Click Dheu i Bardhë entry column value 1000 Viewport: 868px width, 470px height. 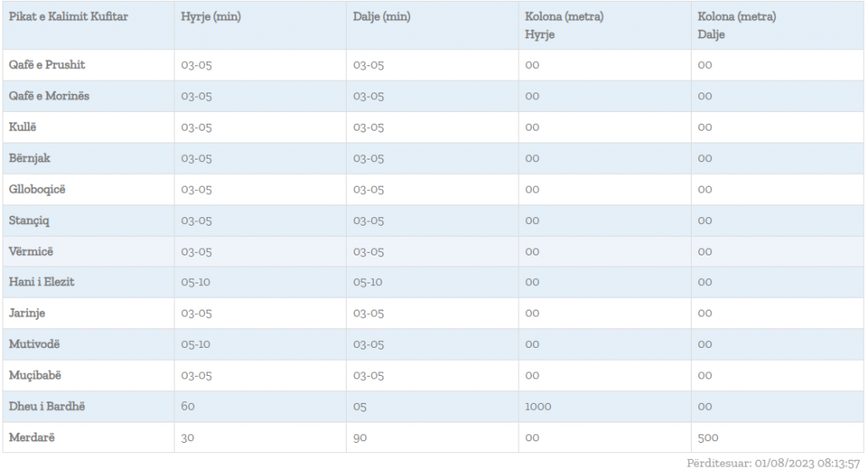[538, 406]
